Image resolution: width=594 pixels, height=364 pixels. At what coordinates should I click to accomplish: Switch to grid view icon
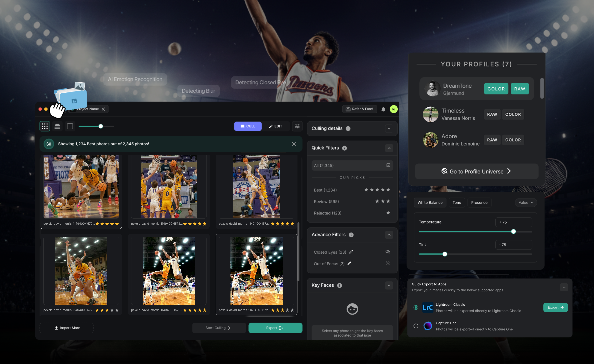45,126
